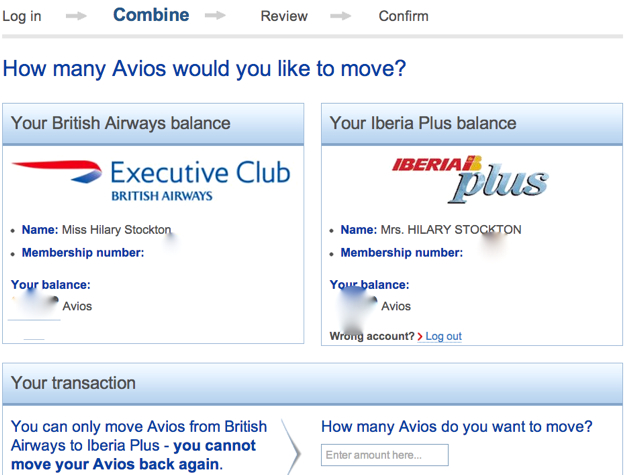Click the arrow after Combine step
This screenshot has width=640, height=475.
[215, 16]
